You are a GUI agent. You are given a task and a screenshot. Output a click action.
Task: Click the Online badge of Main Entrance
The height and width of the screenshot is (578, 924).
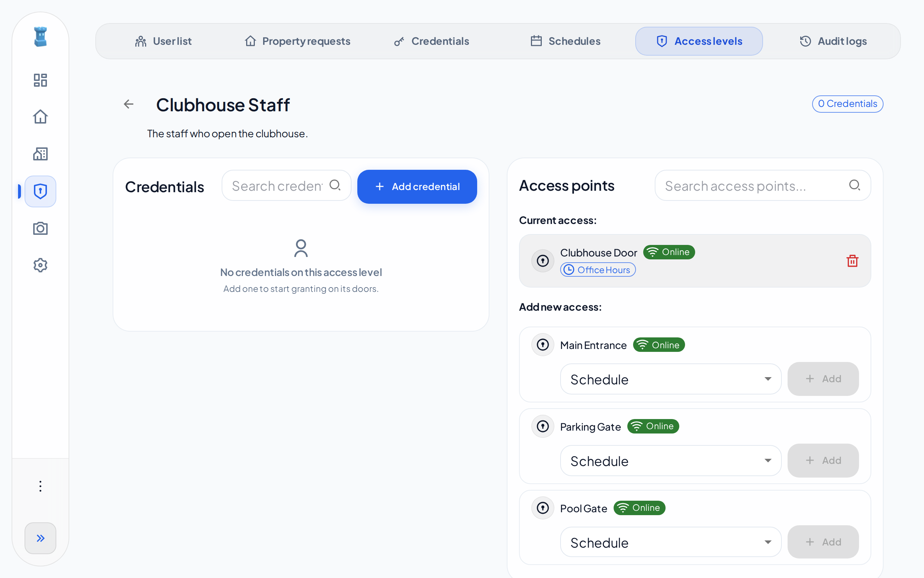(659, 345)
